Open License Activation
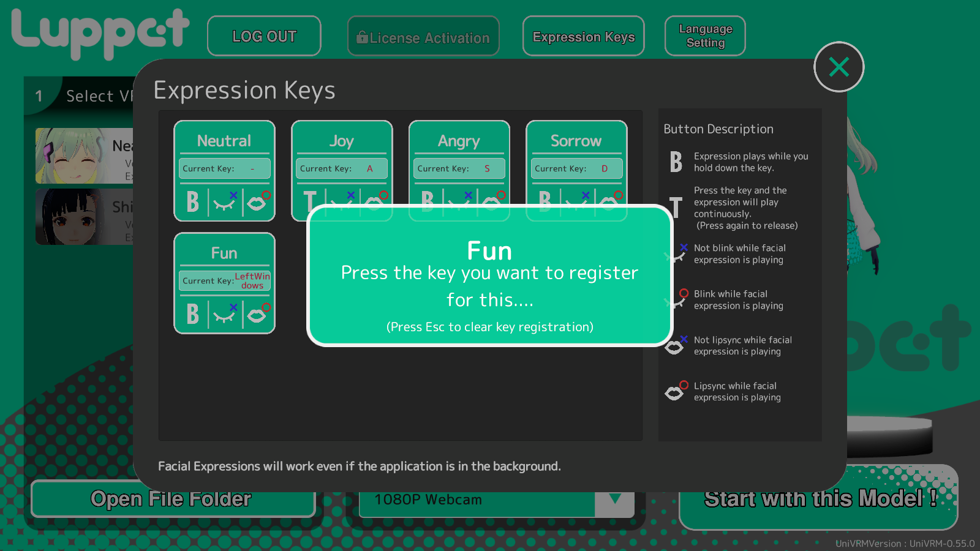Viewport: 980px width, 551px height. click(x=423, y=36)
